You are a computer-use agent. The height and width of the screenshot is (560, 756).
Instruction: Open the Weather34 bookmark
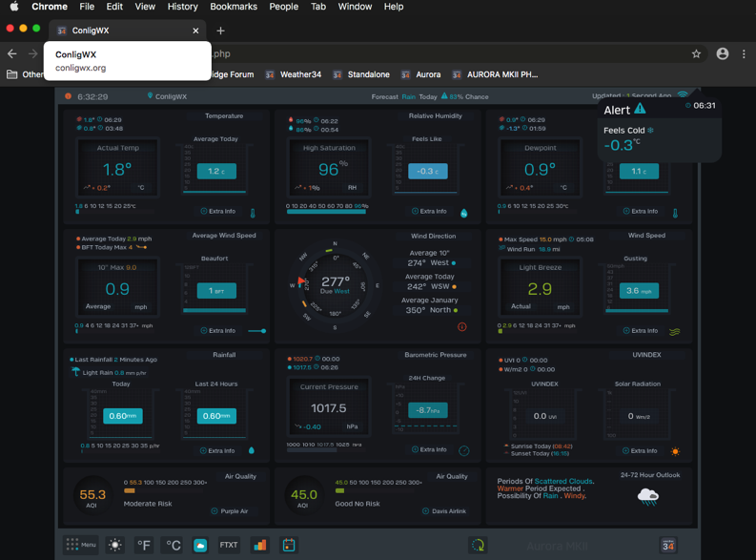(x=293, y=74)
